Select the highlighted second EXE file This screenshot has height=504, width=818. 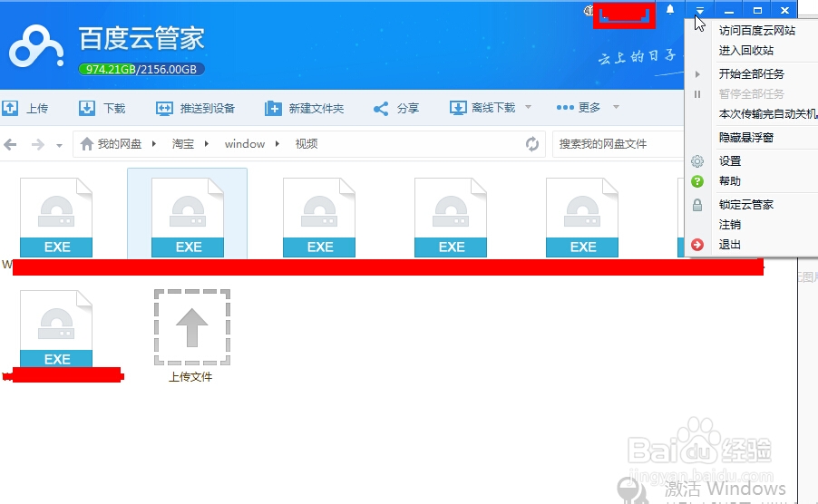pyautogui.click(x=188, y=218)
